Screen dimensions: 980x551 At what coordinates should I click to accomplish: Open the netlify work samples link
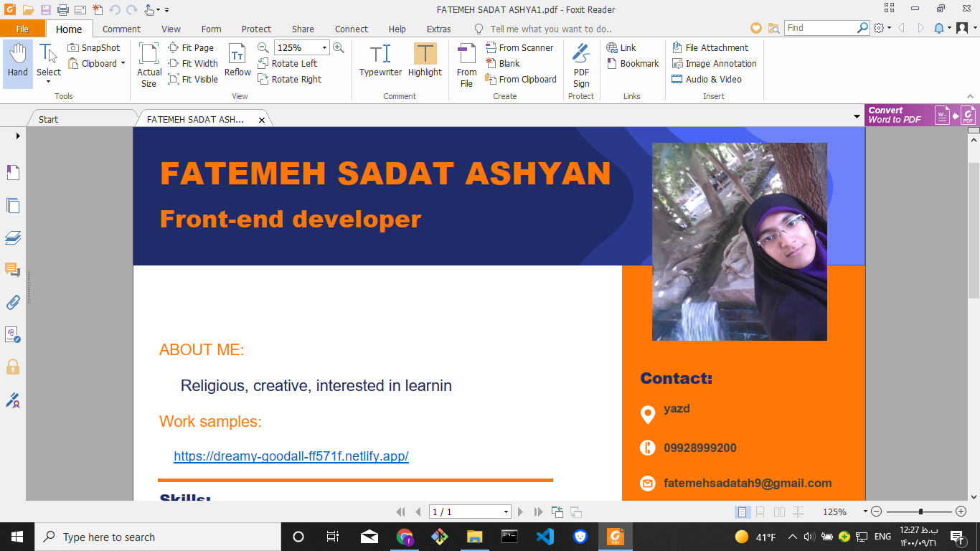pos(291,456)
